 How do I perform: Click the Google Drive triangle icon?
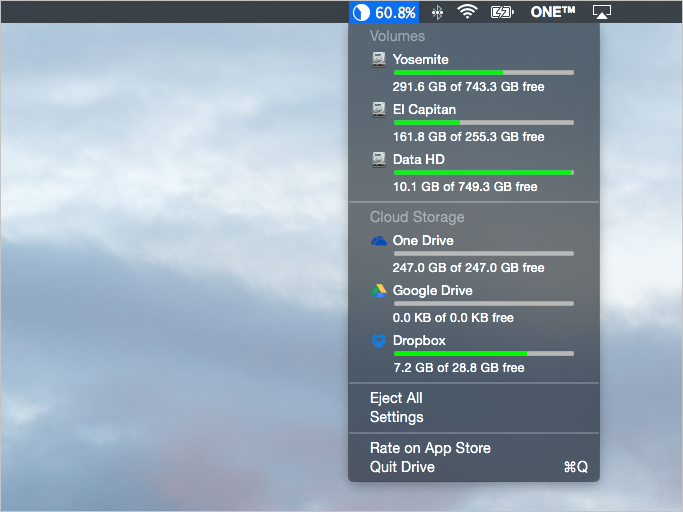click(379, 291)
